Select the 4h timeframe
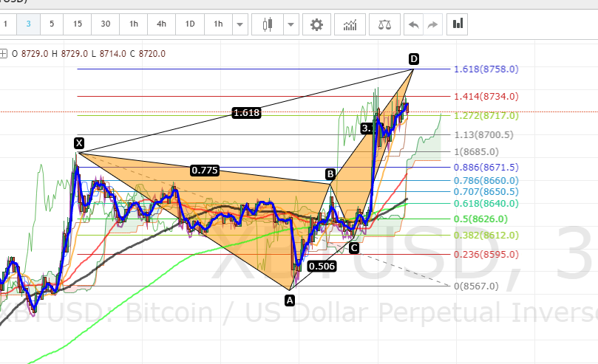This screenshot has height=364, width=598. pyautogui.click(x=161, y=24)
